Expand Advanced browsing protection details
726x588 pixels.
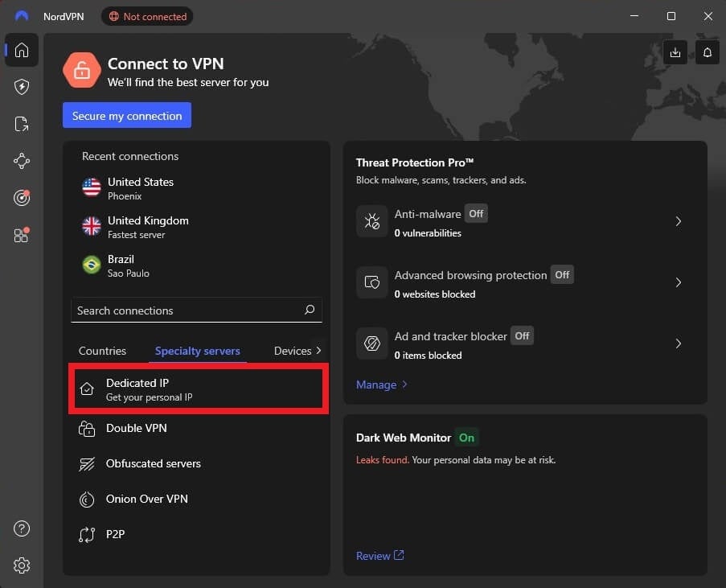click(x=562, y=274)
